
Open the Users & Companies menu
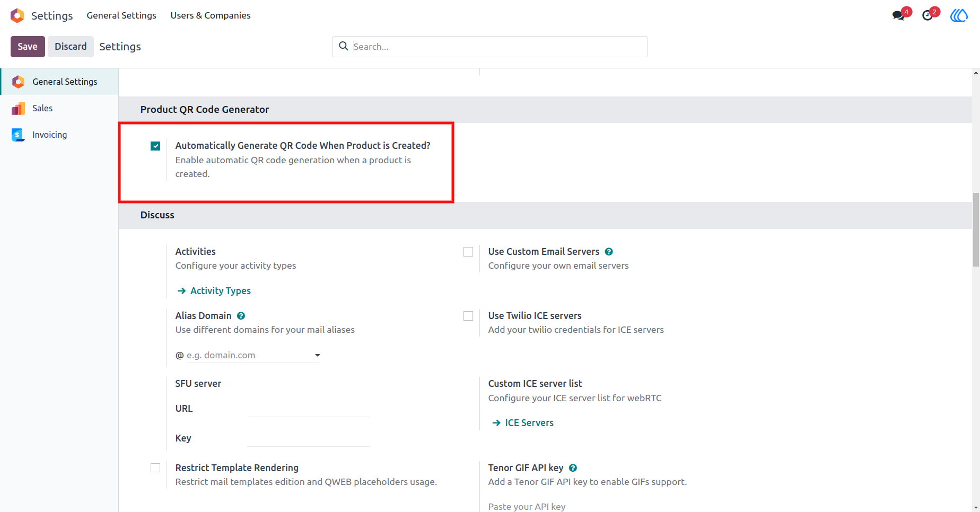tap(211, 15)
